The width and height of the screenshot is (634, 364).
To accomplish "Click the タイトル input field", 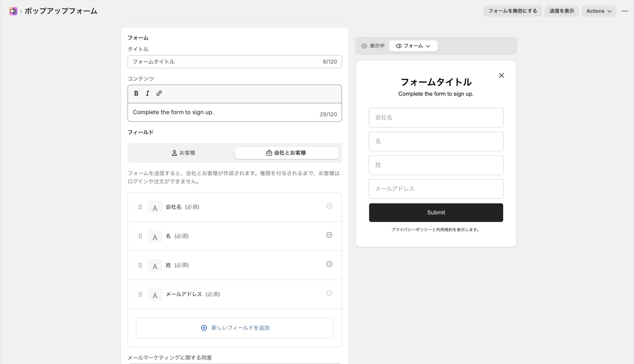I will click(225, 62).
